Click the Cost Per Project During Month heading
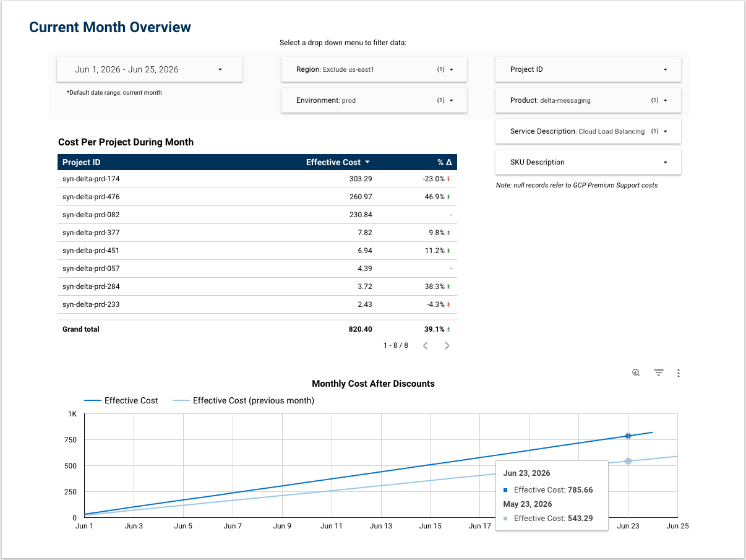The image size is (746, 560). [x=126, y=142]
